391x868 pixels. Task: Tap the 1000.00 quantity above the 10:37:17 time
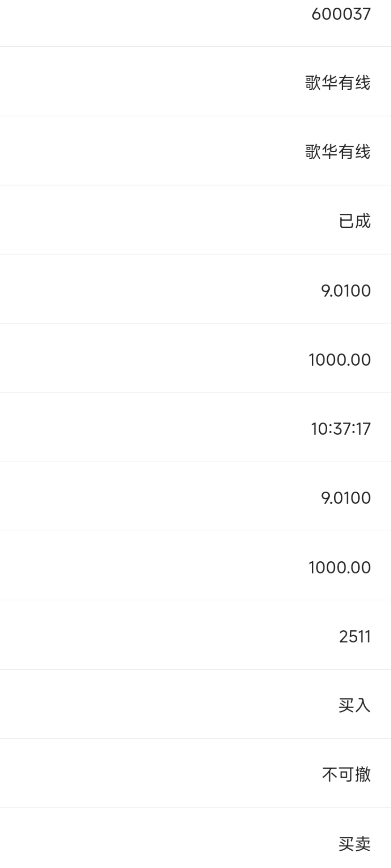[x=340, y=360]
